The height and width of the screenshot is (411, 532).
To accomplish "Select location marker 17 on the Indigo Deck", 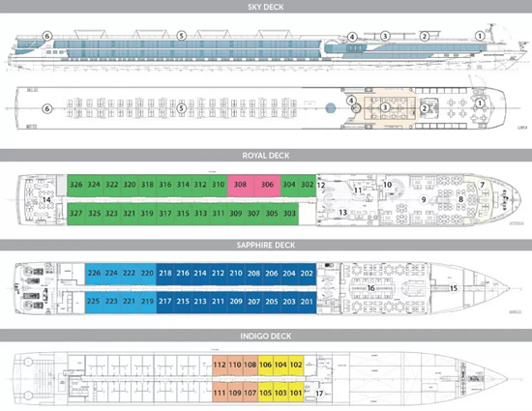I will click(319, 394).
